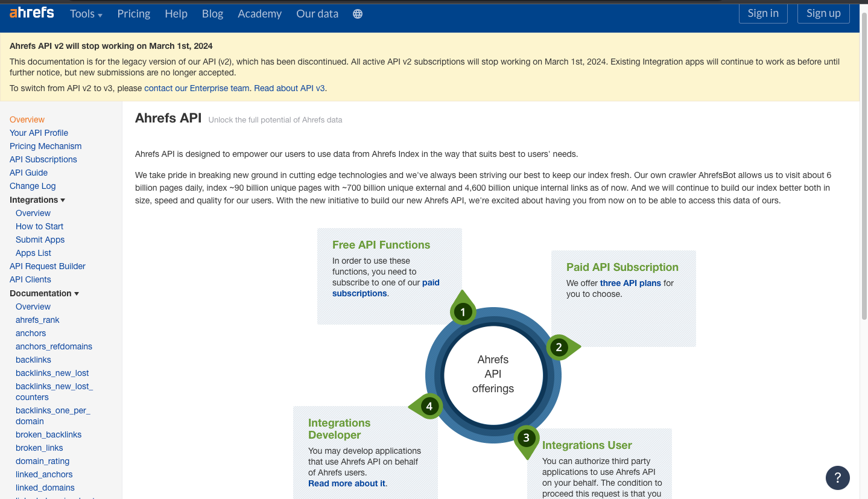Screen dimensions: 868x499
Task: Click the number 1 marker in diagram
Action: tap(463, 311)
